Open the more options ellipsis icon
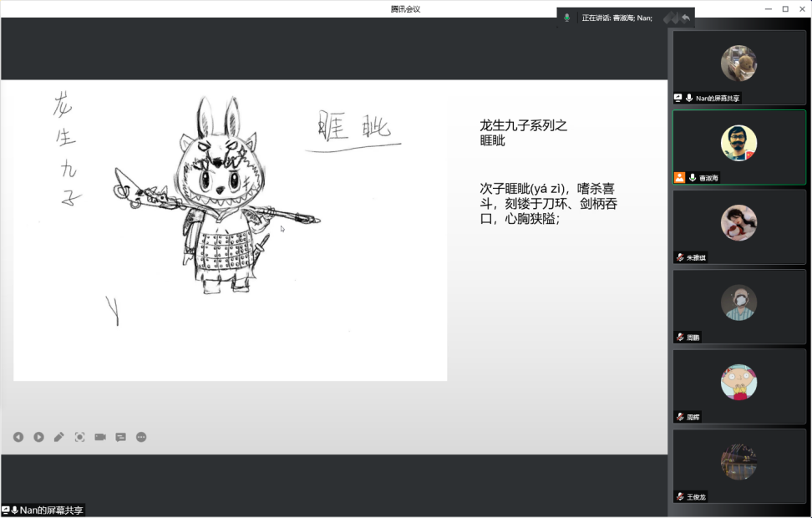 [141, 437]
